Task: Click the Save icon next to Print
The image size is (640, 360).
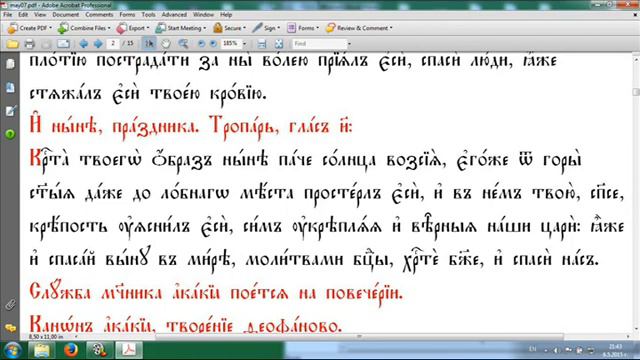Action: (46, 44)
